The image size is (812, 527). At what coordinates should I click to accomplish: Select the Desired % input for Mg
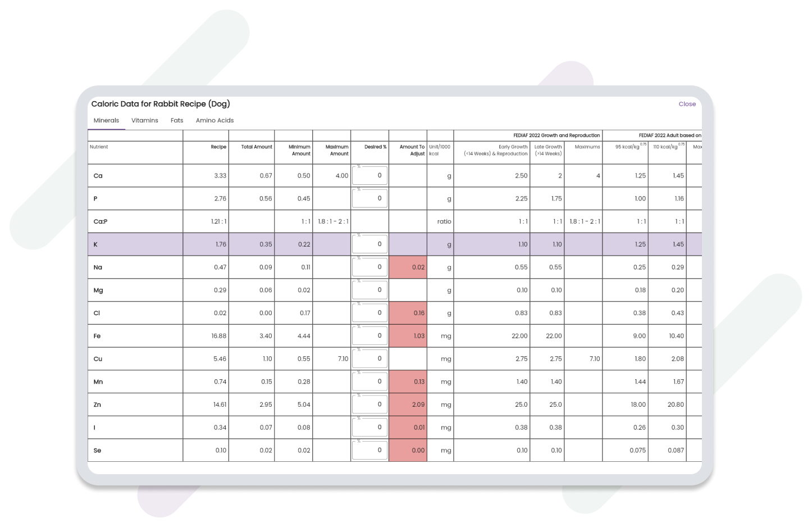pyautogui.click(x=369, y=290)
